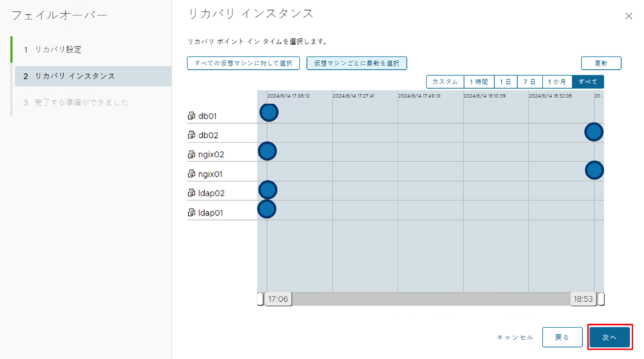Click the db01 VM icon

tap(191, 116)
